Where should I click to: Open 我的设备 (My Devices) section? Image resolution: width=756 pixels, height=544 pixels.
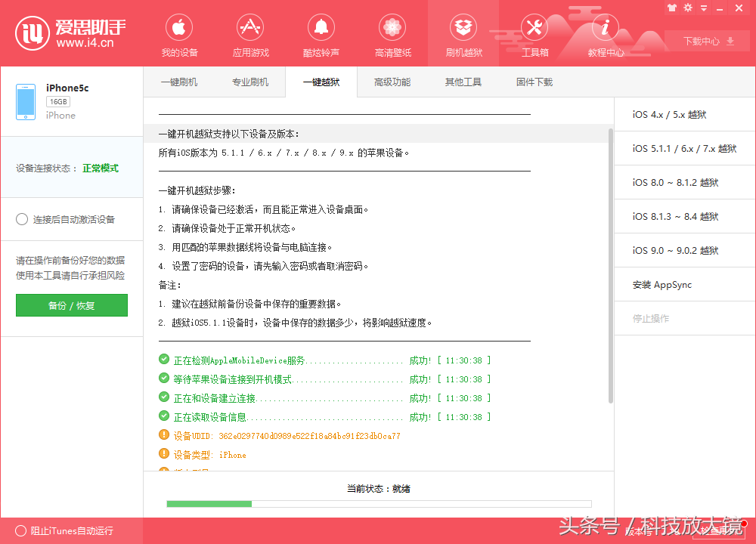click(x=178, y=34)
